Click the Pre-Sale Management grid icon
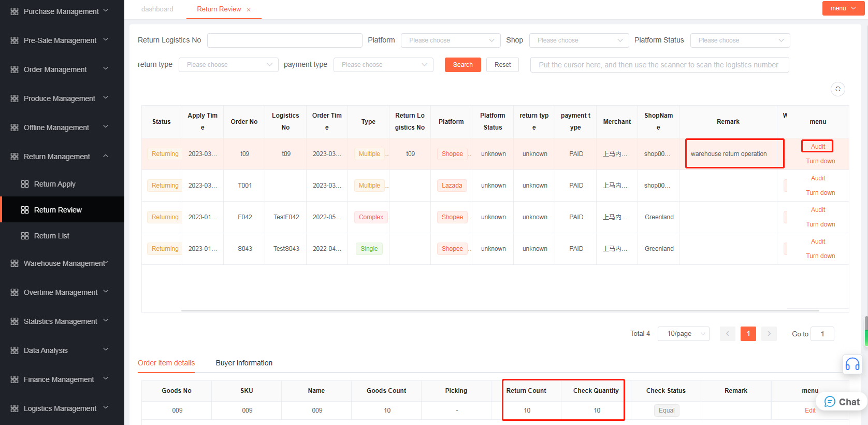 [x=15, y=40]
